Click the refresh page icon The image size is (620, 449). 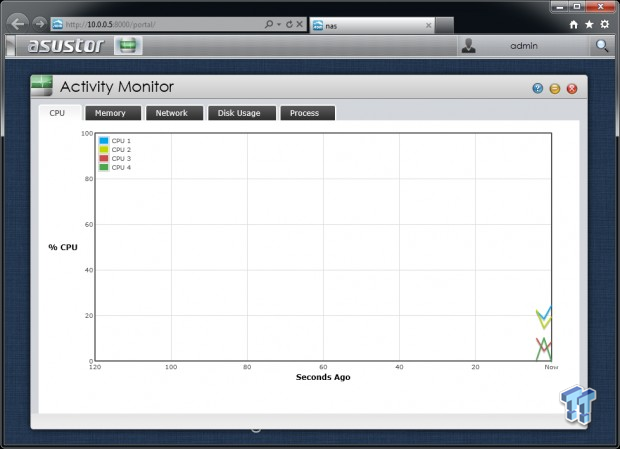pyautogui.click(x=289, y=24)
